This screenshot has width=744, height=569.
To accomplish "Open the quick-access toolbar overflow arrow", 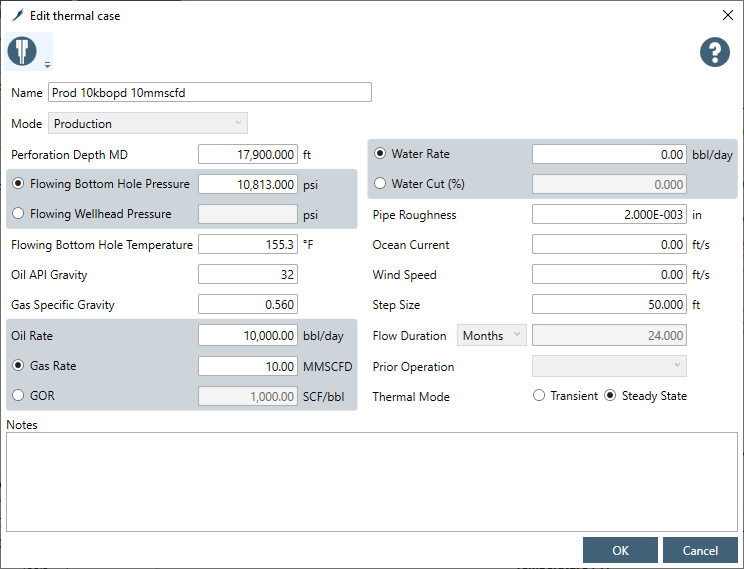I will click(47, 65).
